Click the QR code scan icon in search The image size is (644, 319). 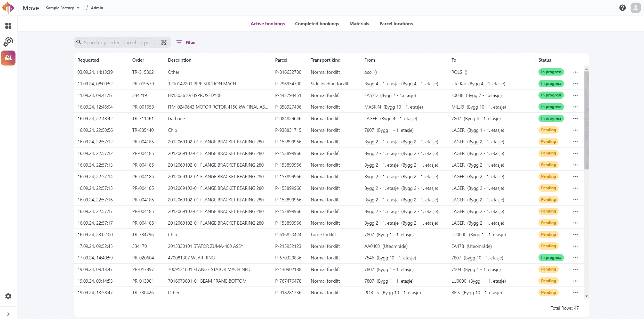click(x=164, y=42)
